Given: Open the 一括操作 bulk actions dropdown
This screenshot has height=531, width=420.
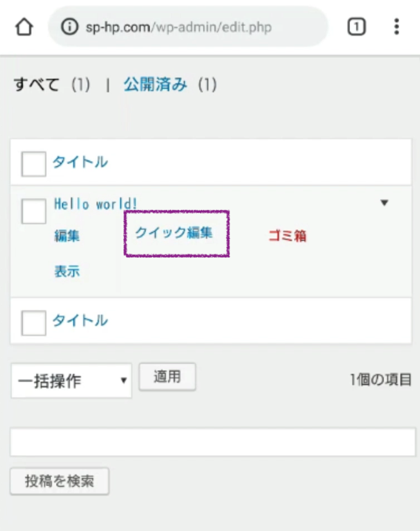Looking at the screenshot, I should pyautogui.click(x=71, y=381).
